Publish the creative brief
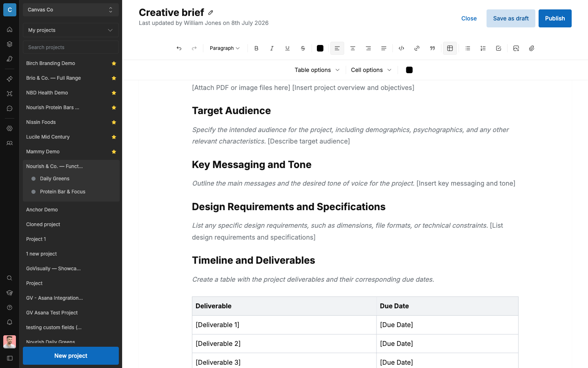 click(555, 18)
